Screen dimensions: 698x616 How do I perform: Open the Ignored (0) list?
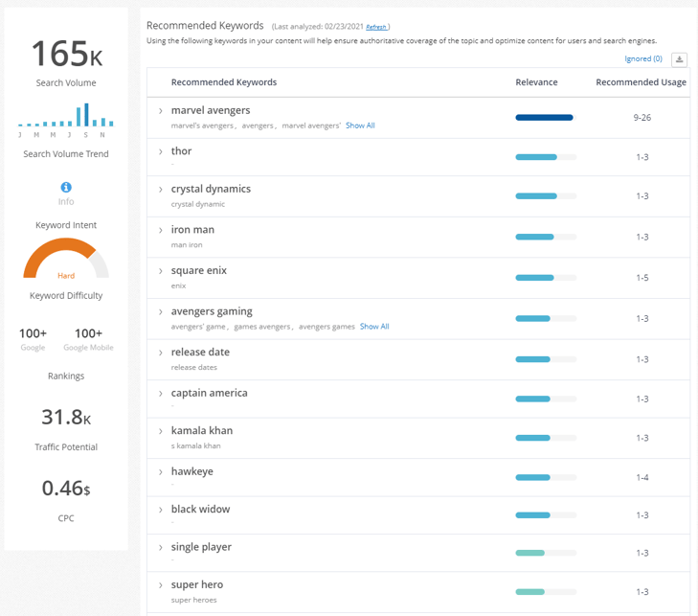(643, 58)
